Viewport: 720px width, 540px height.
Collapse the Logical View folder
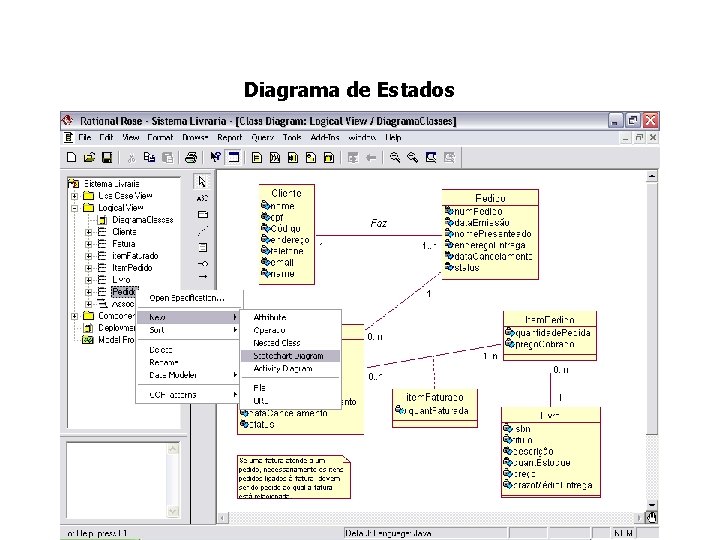pos(74,208)
